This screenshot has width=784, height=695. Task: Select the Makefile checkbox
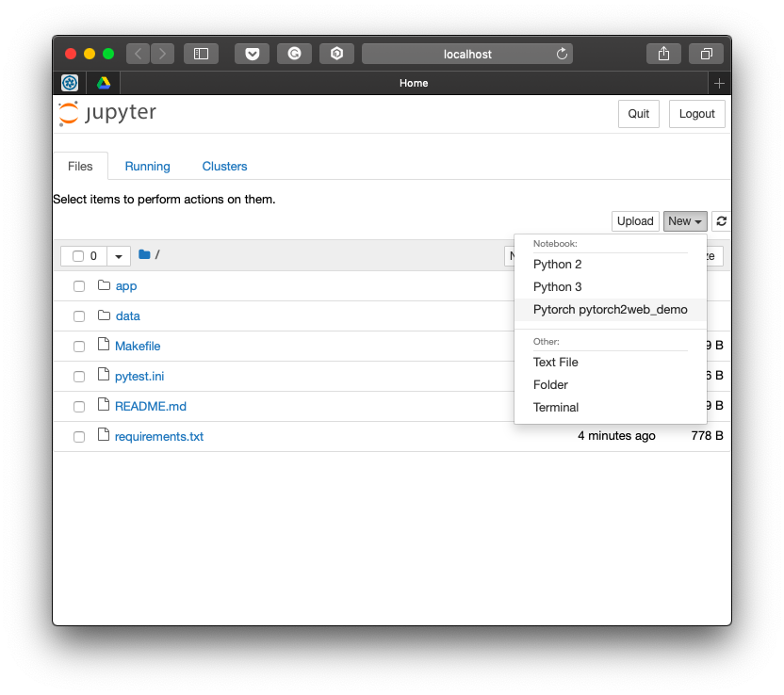[79, 347]
